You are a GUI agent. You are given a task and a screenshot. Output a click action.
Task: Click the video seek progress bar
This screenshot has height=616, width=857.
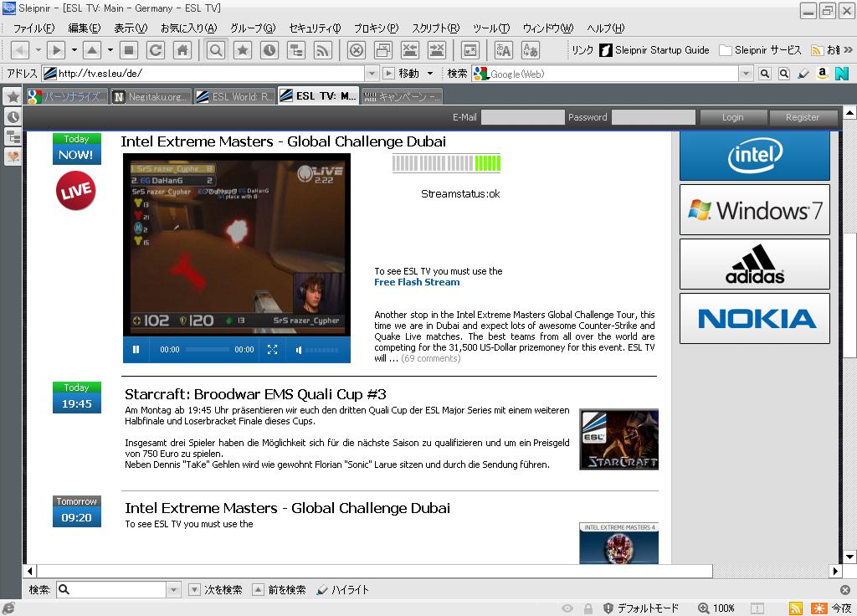(208, 349)
